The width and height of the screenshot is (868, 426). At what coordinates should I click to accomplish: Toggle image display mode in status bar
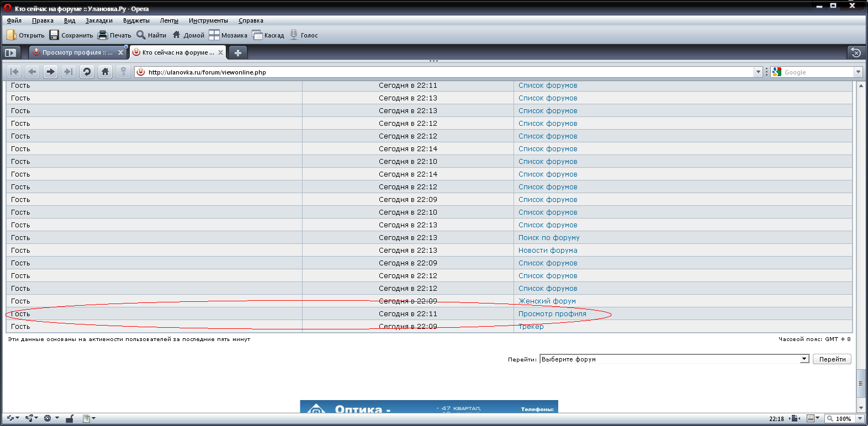click(811, 418)
